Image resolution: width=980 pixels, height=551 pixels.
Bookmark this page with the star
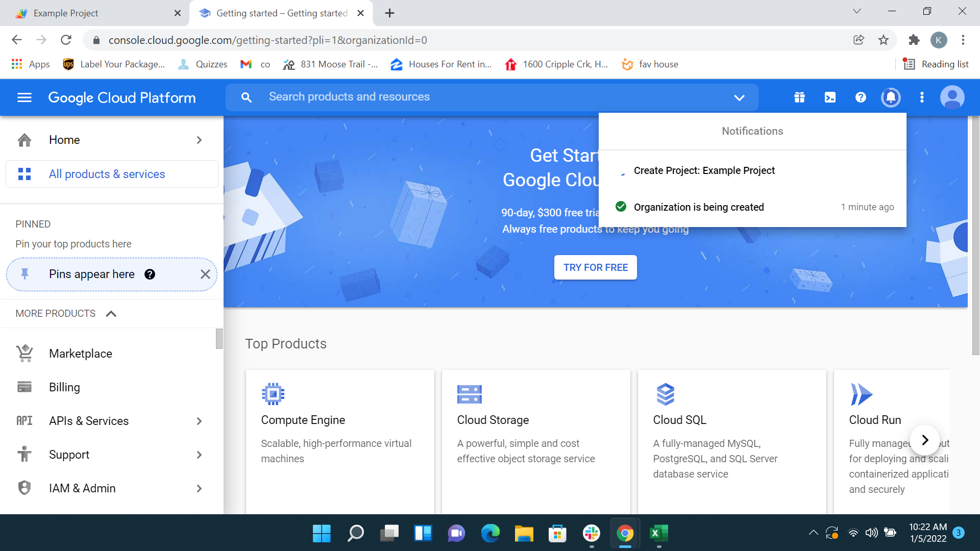(884, 40)
